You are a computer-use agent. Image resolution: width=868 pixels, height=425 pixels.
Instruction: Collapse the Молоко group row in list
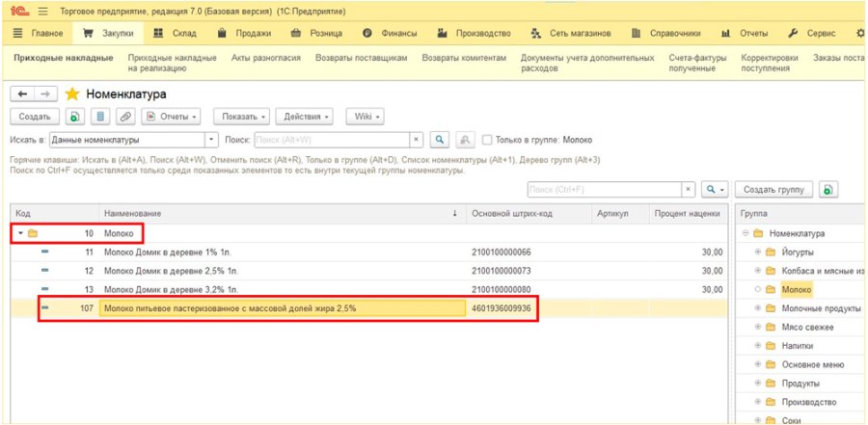click(20, 233)
